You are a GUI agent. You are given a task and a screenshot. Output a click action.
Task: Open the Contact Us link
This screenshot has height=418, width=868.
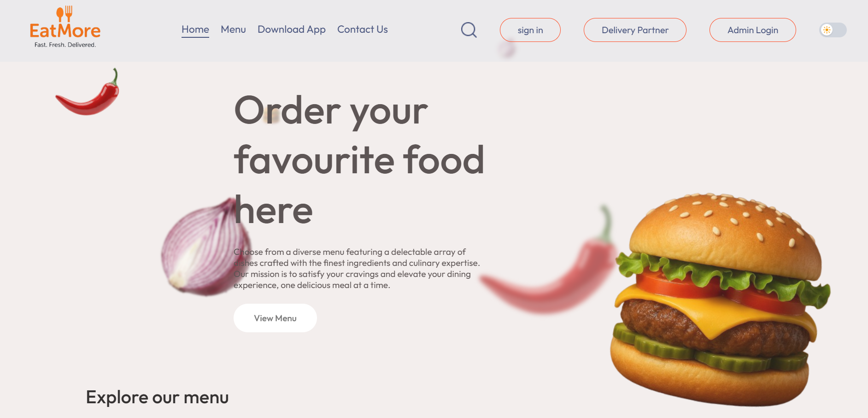363,29
